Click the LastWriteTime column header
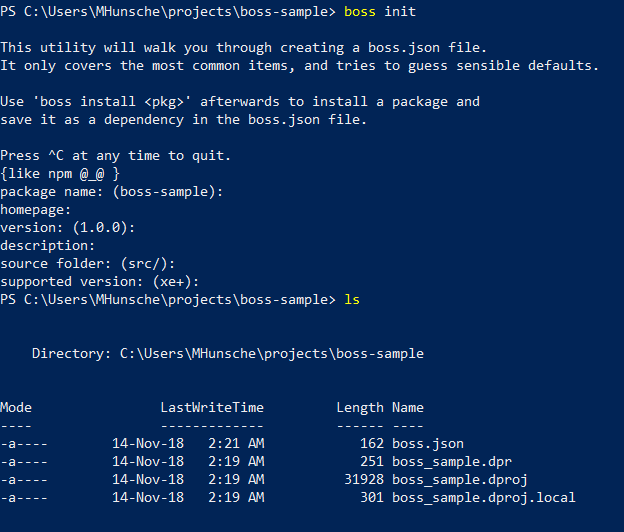The width and height of the screenshot is (624, 532). click(212, 407)
